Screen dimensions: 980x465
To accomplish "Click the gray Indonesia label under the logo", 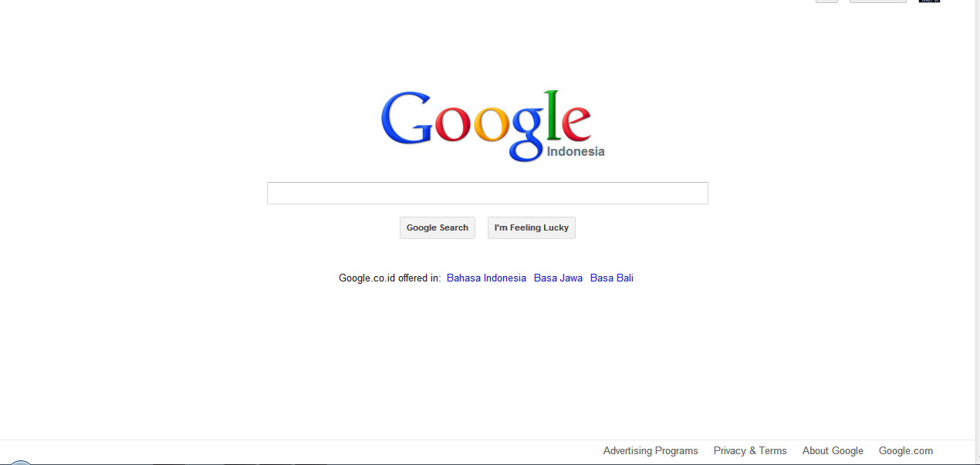I will tap(576, 151).
